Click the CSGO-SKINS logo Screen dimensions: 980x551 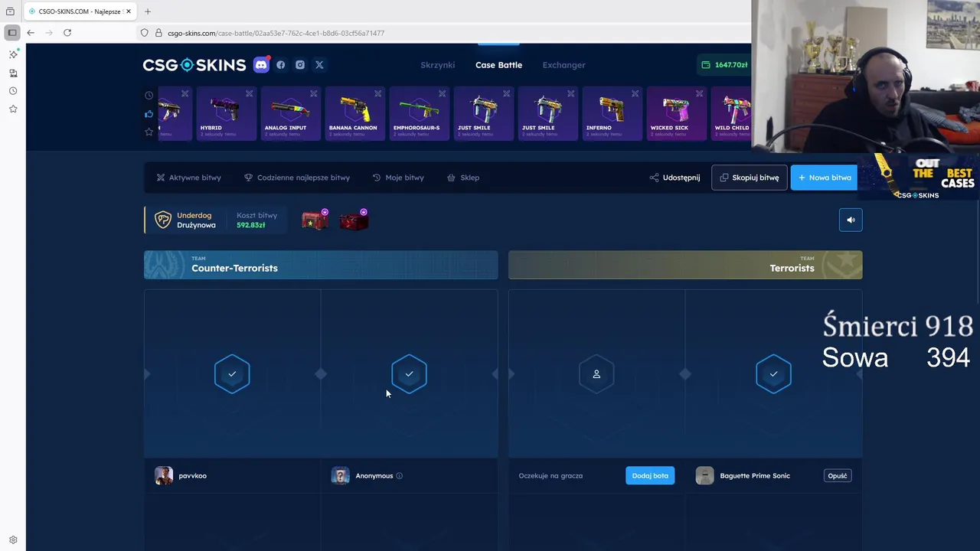pyautogui.click(x=194, y=65)
